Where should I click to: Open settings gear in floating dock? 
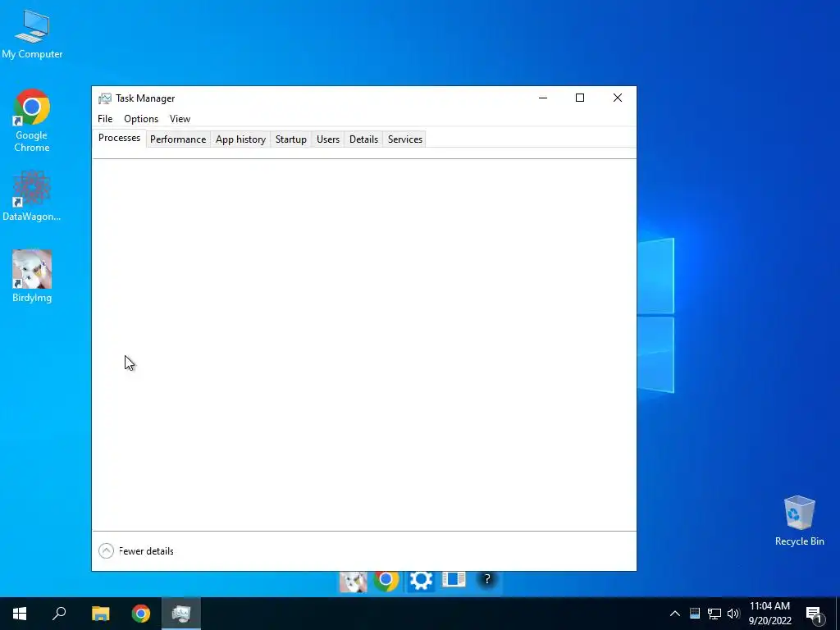[421, 580]
